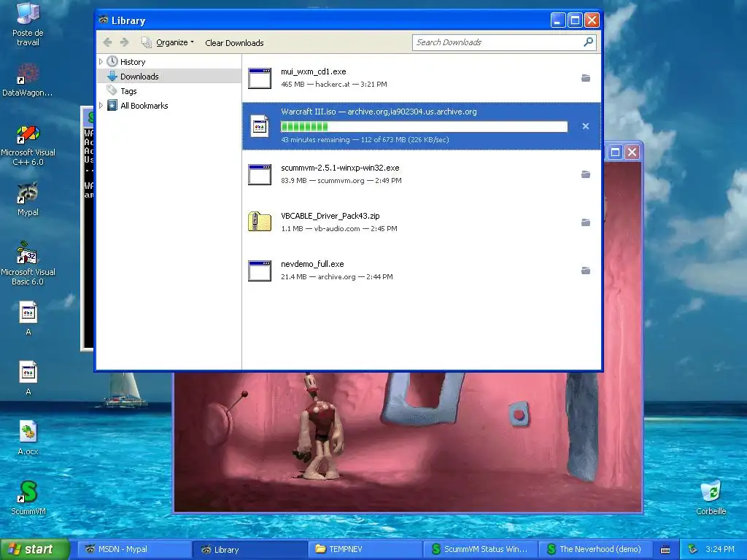Image resolution: width=747 pixels, height=560 pixels.
Task: Select the A.ocx desktop file
Action: [28, 437]
